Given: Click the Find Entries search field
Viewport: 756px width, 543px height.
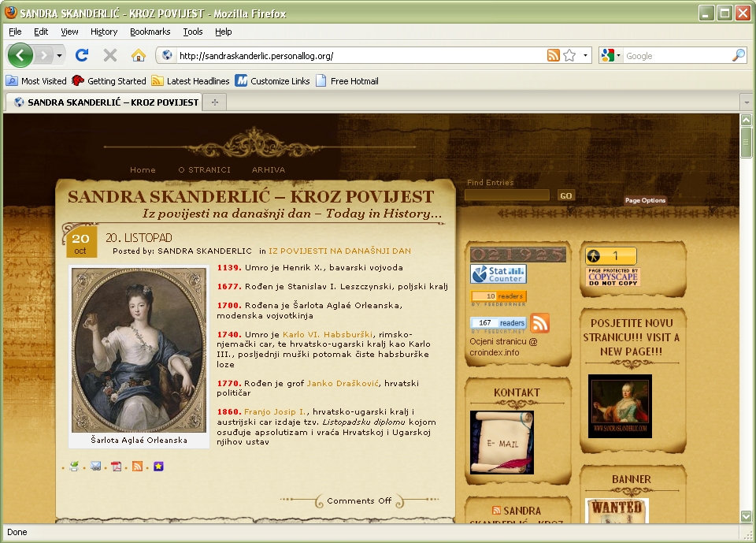Looking at the screenshot, I should point(506,195).
